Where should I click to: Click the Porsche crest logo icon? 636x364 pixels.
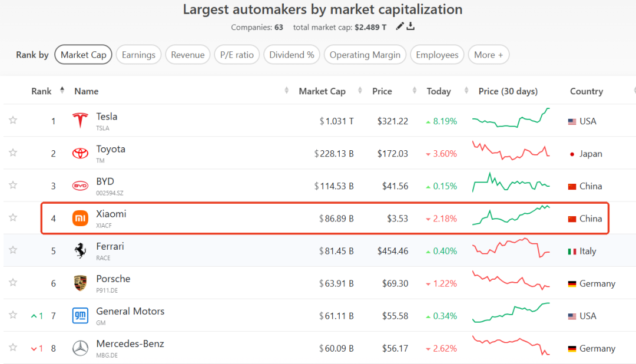coord(80,283)
